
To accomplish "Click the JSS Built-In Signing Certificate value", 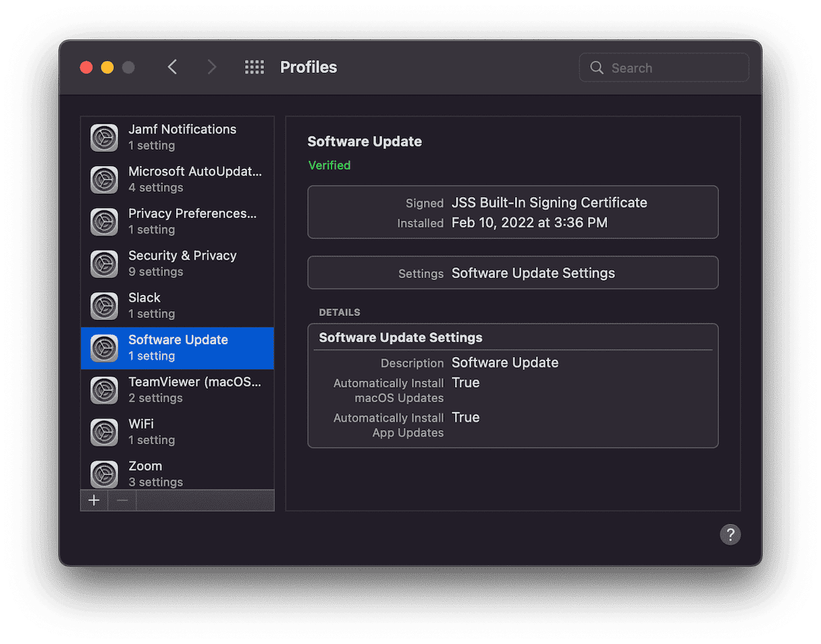I will click(550, 203).
